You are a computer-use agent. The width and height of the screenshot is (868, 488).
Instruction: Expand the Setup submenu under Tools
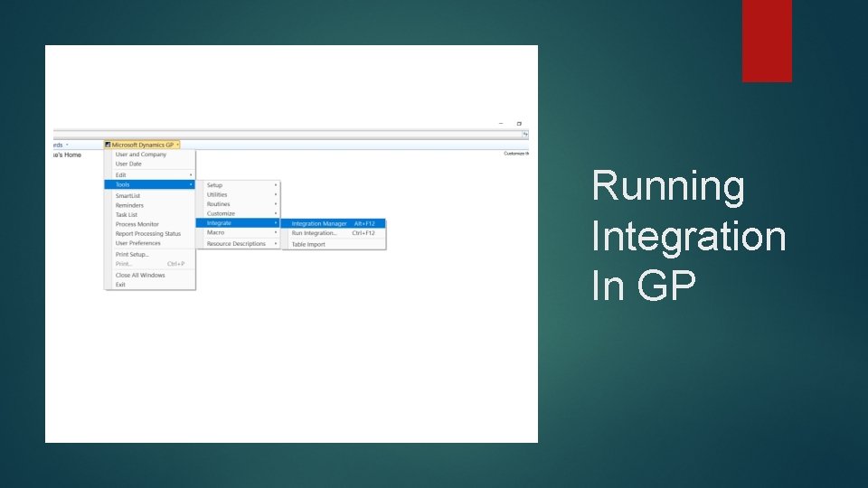[x=238, y=185]
